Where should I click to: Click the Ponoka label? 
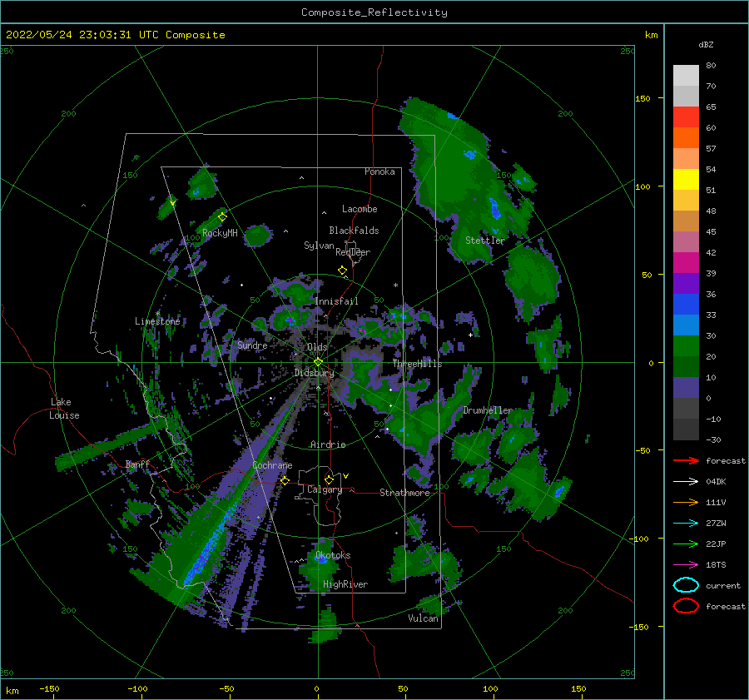[x=379, y=171]
